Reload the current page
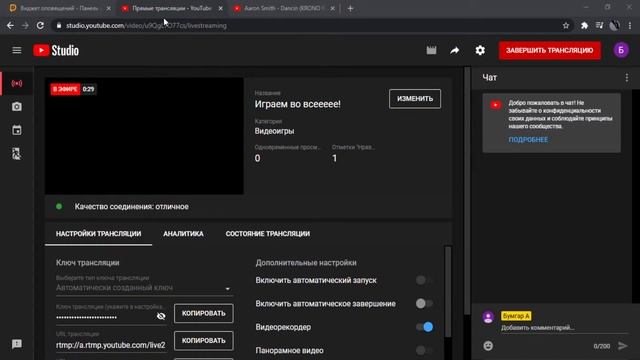640x360 pixels. [40, 25]
